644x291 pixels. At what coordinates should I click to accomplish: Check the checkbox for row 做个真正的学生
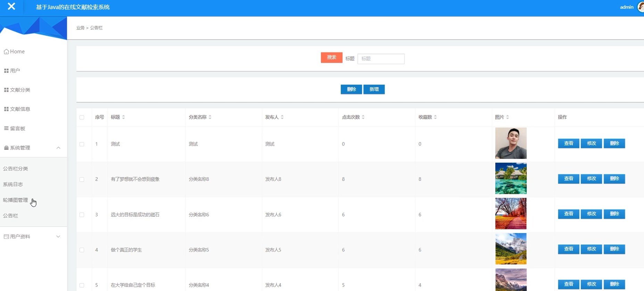pyautogui.click(x=82, y=250)
